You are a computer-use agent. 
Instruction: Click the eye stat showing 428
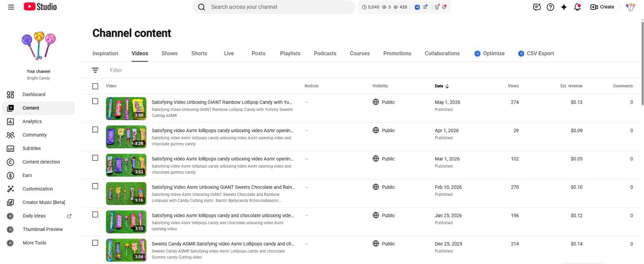(400, 7)
